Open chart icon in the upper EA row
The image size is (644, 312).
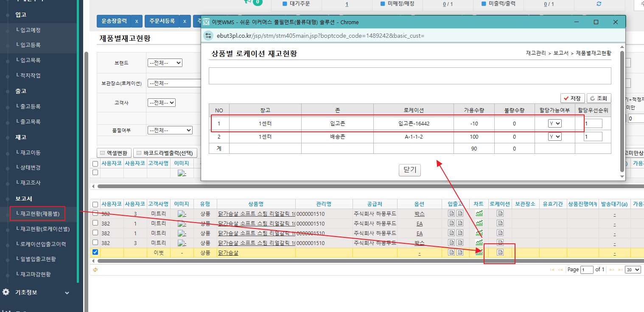(479, 223)
